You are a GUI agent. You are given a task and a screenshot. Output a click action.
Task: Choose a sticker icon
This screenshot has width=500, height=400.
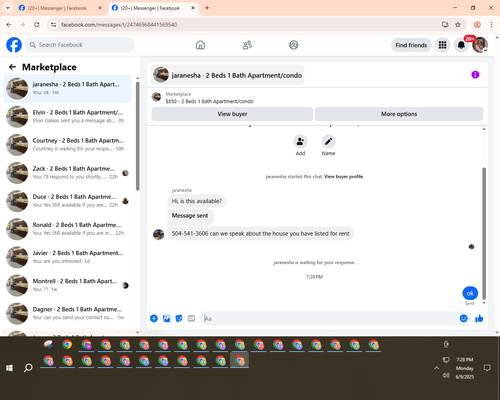(179, 318)
